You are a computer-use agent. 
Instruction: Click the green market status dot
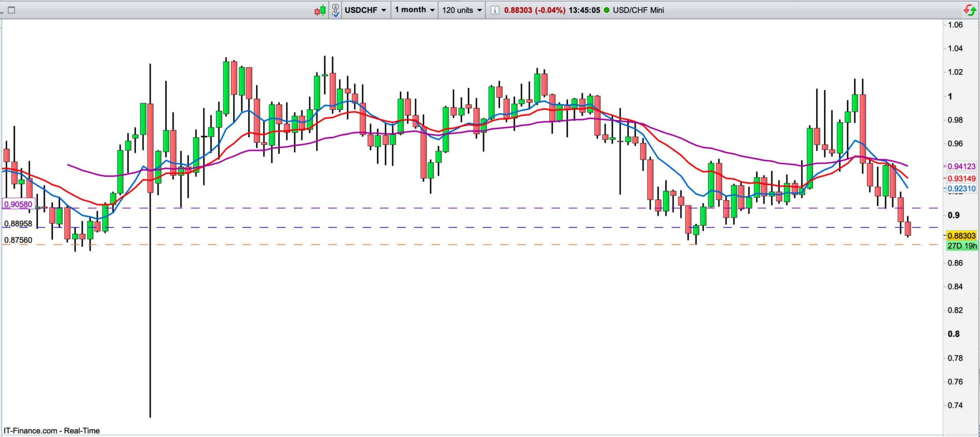(606, 10)
